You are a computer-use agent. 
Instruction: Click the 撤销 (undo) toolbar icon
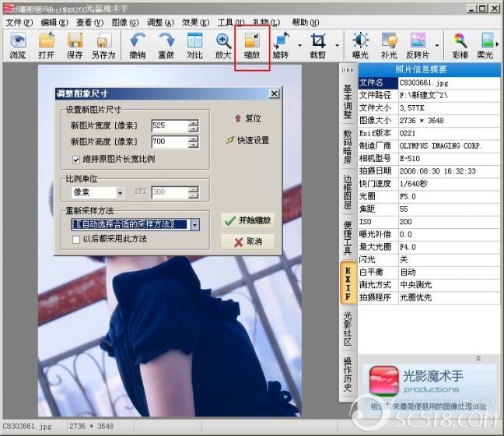[138, 45]
